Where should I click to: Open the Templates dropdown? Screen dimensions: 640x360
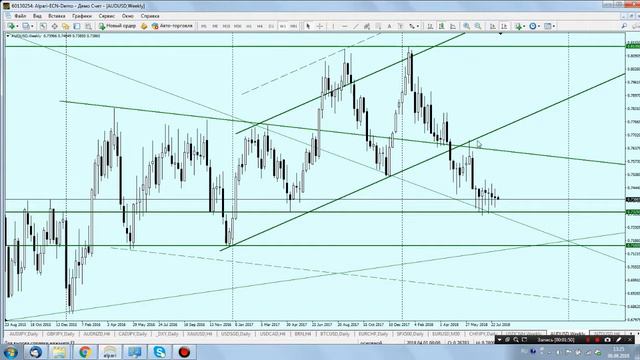(x=549, y=26)
